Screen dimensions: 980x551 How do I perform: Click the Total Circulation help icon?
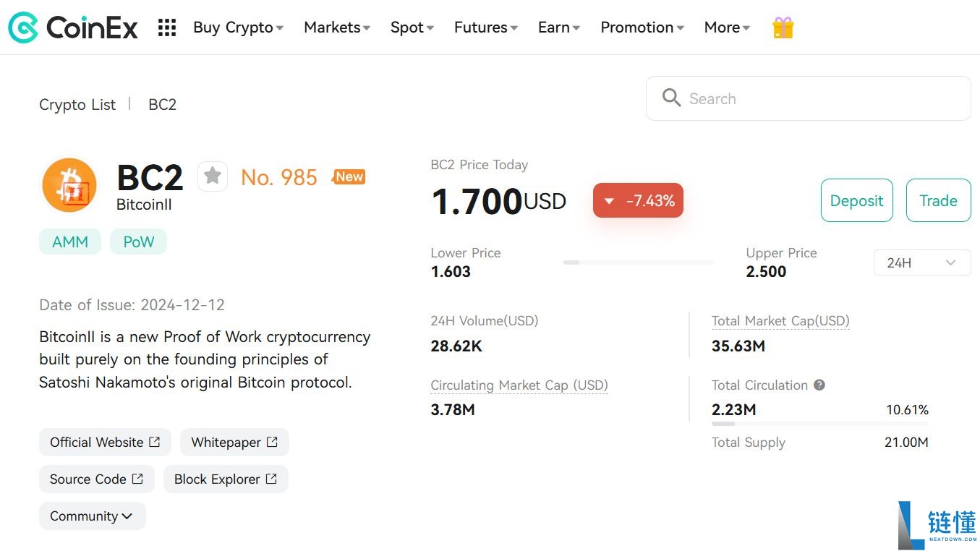(x=819, y=385)
